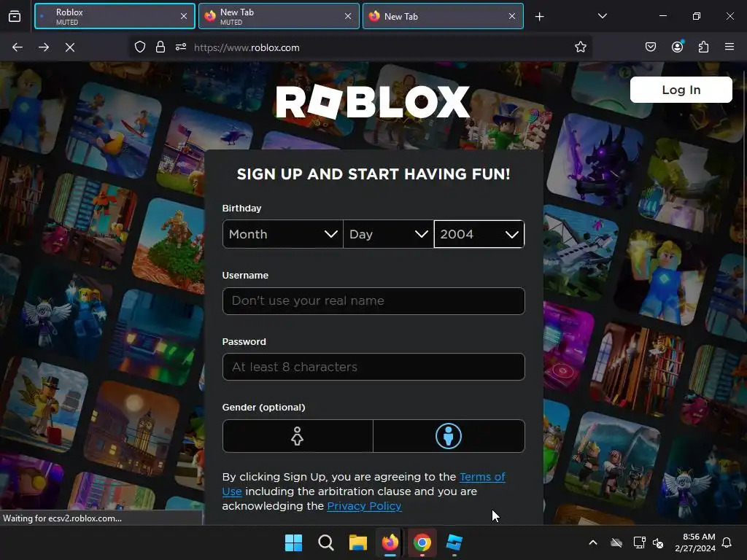
Task: Open the Windows Start menu
Action: (293, 542)
